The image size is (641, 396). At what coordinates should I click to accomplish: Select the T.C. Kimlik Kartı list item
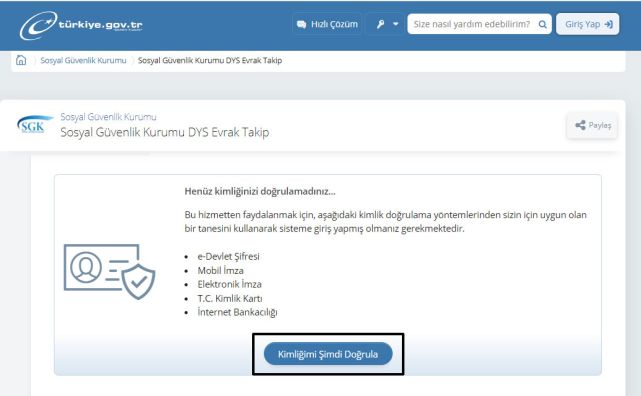pyautogui.click(x=230, y=298)
